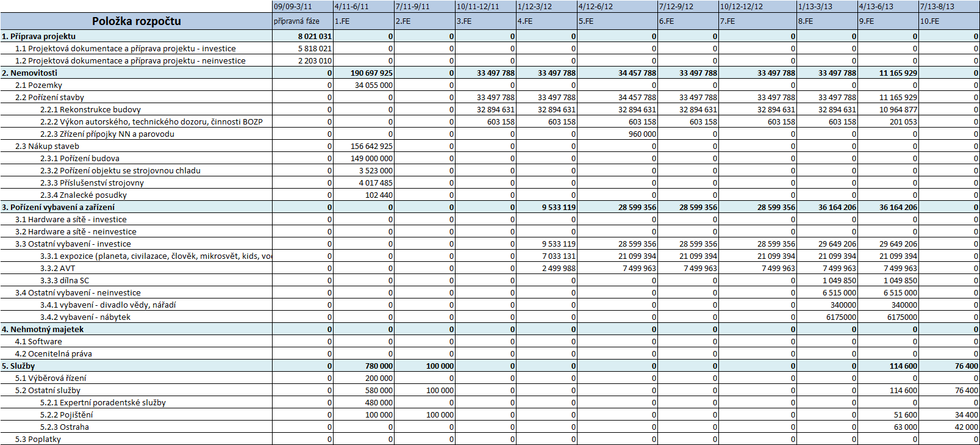
Task: Select '4. Nehmotný majetek' section row
Action: pos(490,329)
